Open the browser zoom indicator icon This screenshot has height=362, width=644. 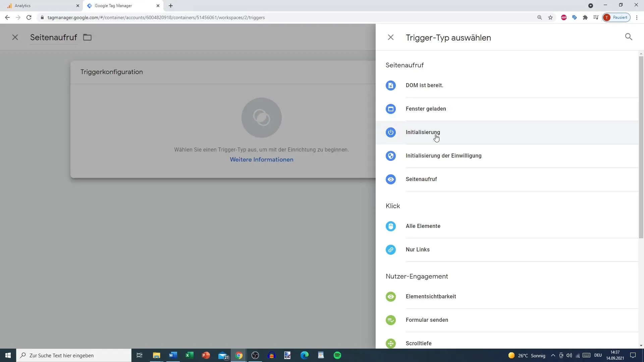tap(540, 17)
